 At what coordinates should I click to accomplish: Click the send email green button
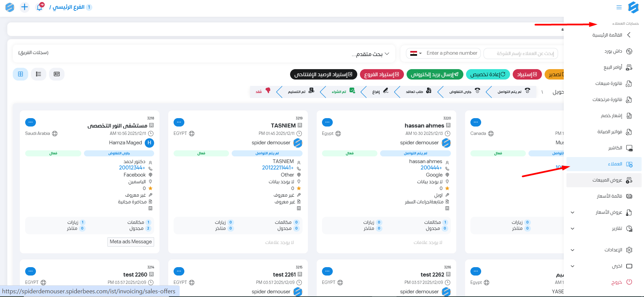(434, 75)
